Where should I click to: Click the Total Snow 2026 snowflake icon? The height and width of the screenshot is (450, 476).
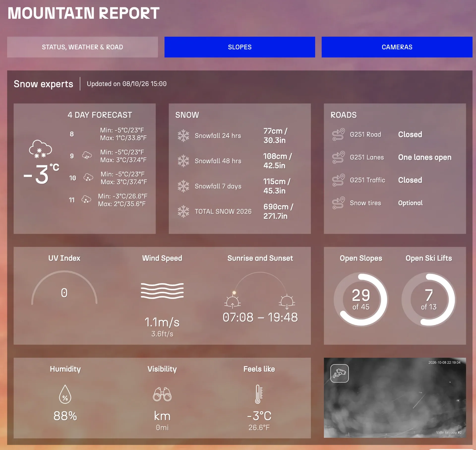point(183,212)
